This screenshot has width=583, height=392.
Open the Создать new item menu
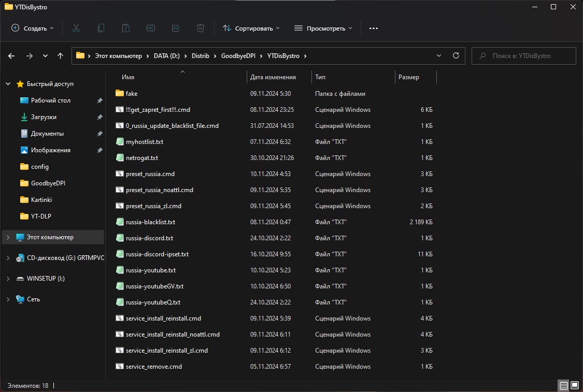[x=33, y=28]
